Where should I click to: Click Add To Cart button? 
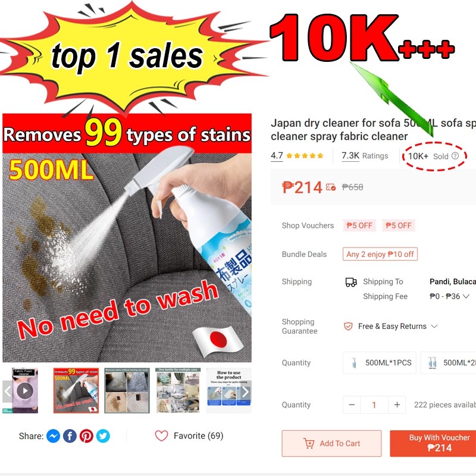[x=331, y=443]
